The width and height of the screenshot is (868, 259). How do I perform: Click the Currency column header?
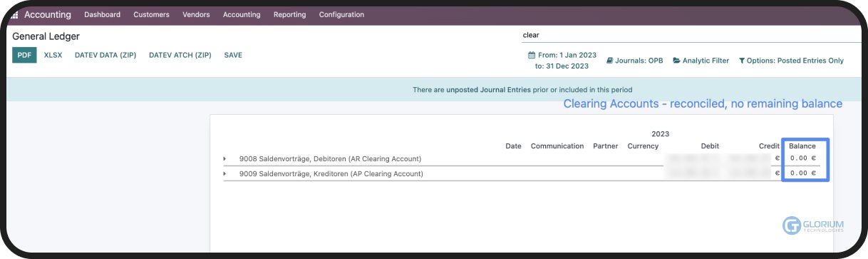pyautogui.click(x=644, y=146)
